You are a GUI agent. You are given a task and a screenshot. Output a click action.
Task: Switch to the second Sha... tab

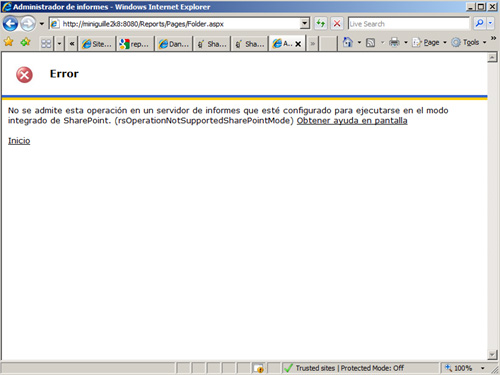(250, 44)
